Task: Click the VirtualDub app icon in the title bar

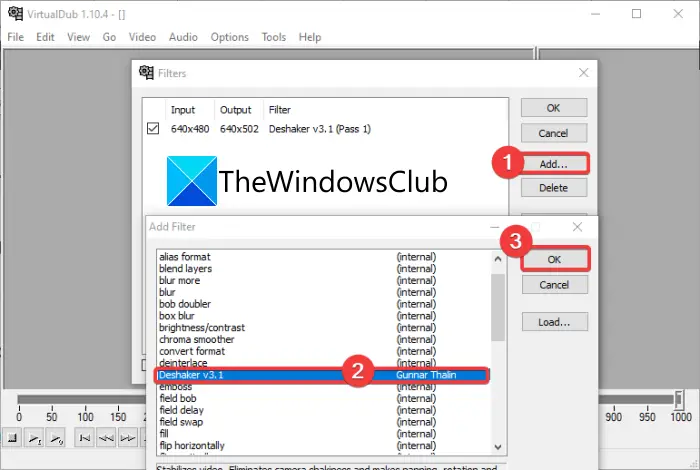Action: pyautogui.click(x=16, y=13)
